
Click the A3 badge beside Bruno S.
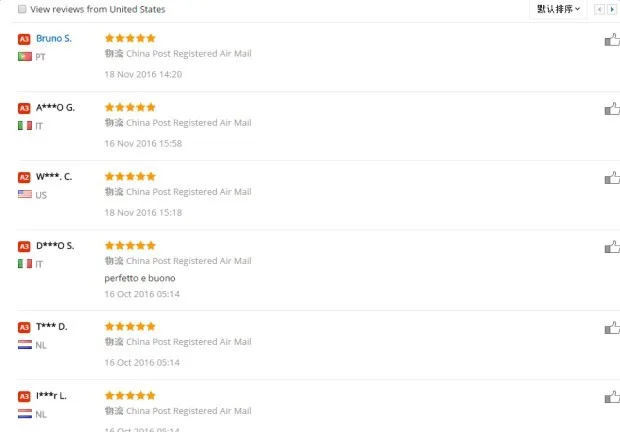point(24,39)
